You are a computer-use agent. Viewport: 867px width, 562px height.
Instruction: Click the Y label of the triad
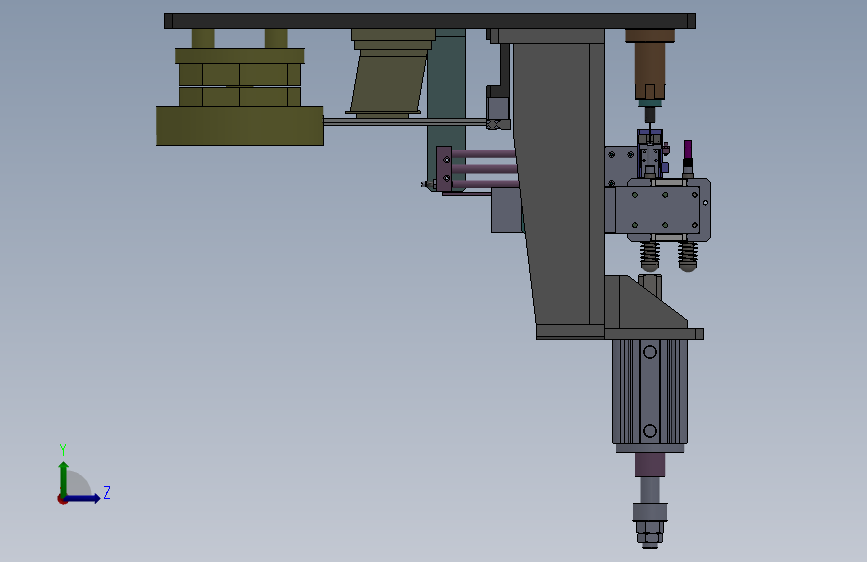pyautogui.click(x=63, y=450)
